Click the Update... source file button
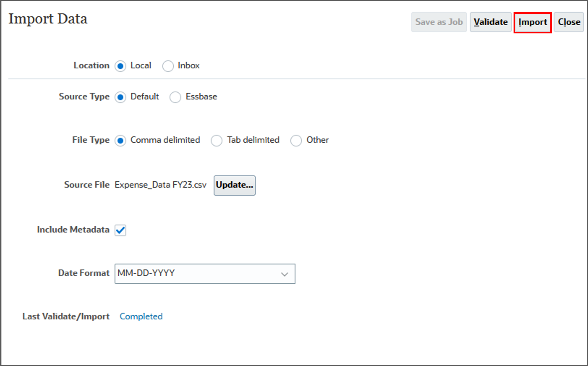 (234, 185)
